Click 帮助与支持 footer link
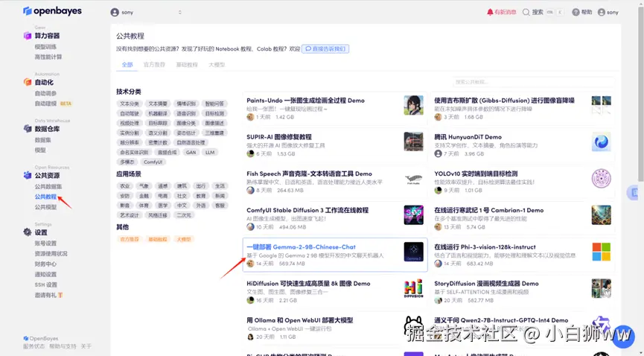This screenshot has width=644, height=356. coord(63,346)
